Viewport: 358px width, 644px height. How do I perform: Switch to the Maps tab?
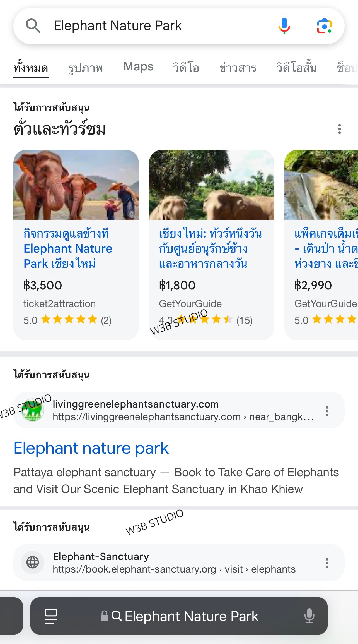(138, 67)
